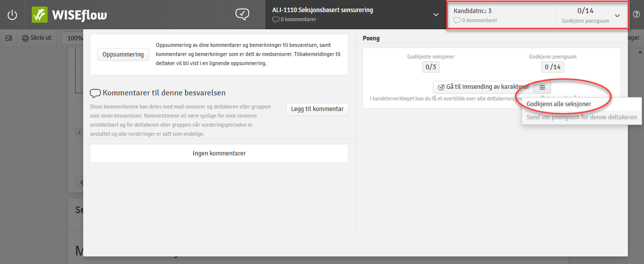Expand the ALI-1110 Seksjonsbasert sensurering dropdown

(x=436, y=15)
